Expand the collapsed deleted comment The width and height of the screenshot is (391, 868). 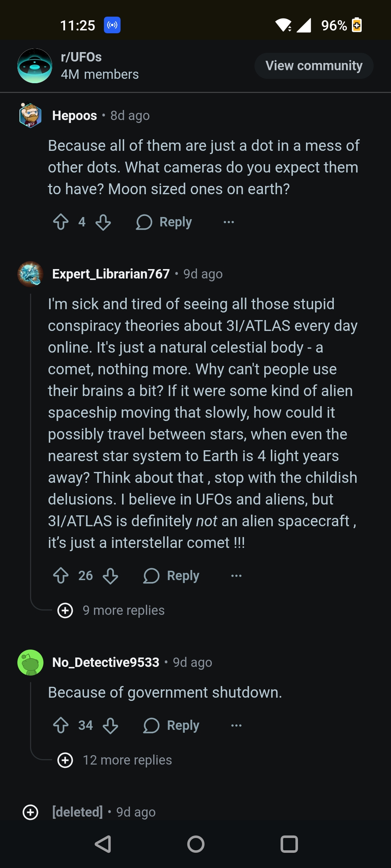click(30, 812)
